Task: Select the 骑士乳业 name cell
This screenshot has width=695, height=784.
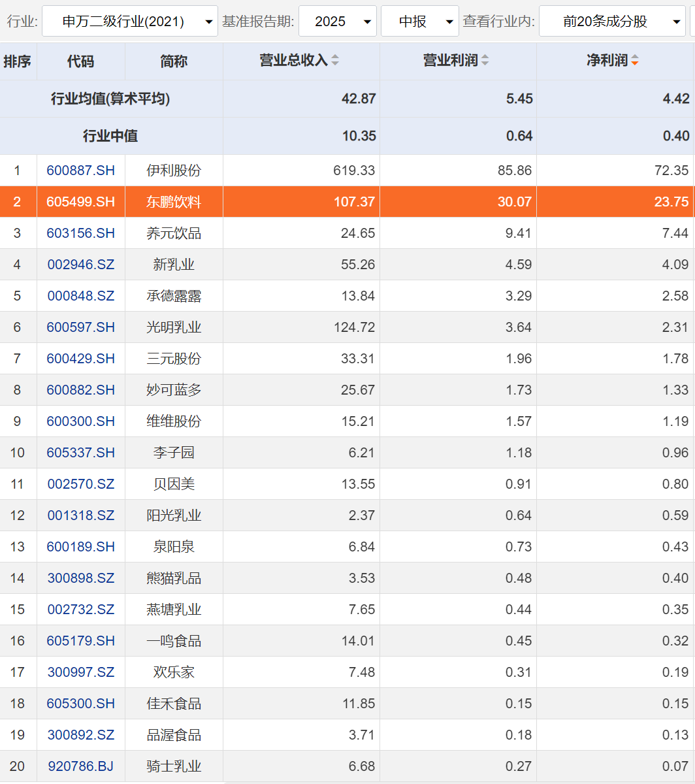Action: coord(174,766)
